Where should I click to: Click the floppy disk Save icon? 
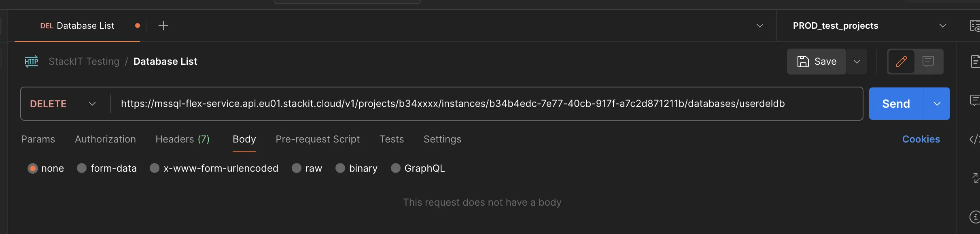(803, 62)
